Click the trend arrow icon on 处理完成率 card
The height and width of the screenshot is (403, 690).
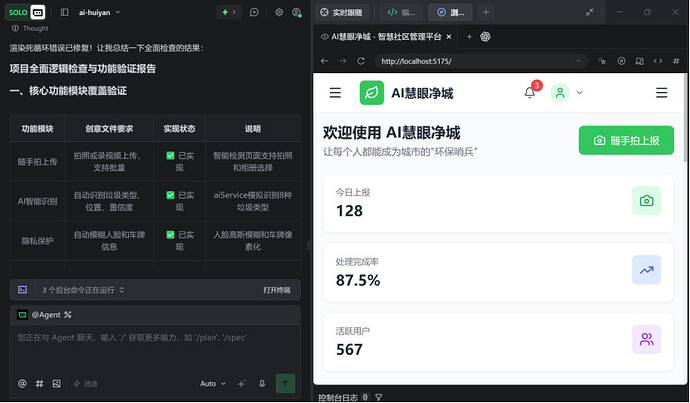(x=646, y=270)
